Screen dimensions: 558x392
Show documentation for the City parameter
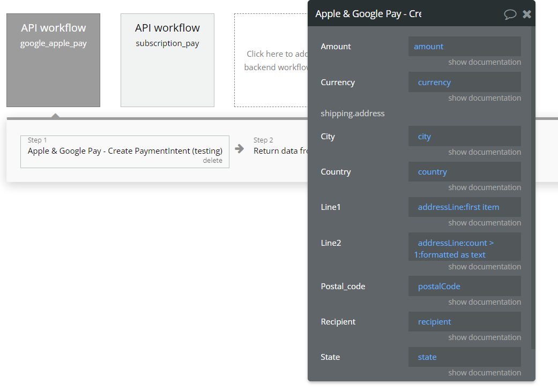[x=485, y=152]
